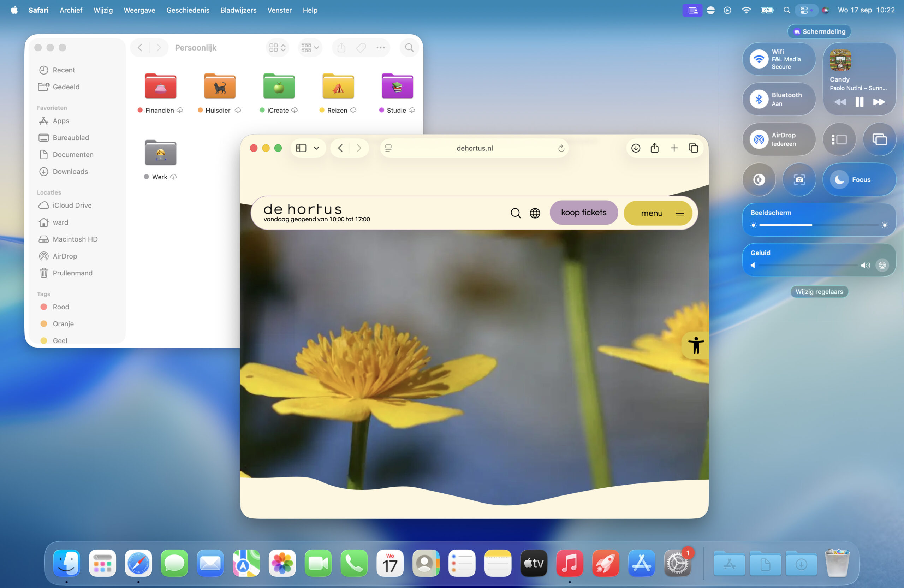Screen dimensions: 904x588
Task: Reload the dehortus.nl page
Action: (x=561, y=149)
